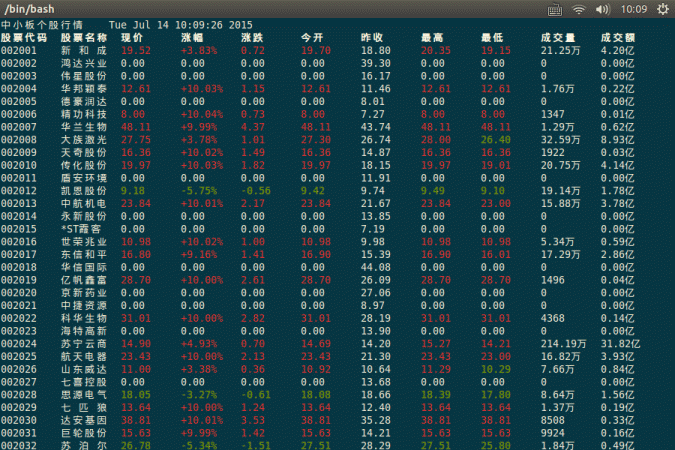Click stock name 思源电气
Viewport: 675px width, 450px height.
pyautogui.click(x=84, y=395)
